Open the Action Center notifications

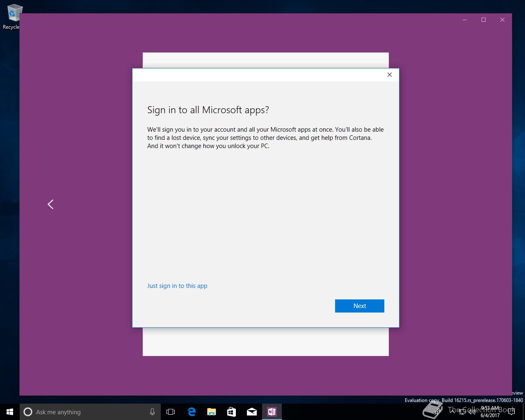click(511, 412)
